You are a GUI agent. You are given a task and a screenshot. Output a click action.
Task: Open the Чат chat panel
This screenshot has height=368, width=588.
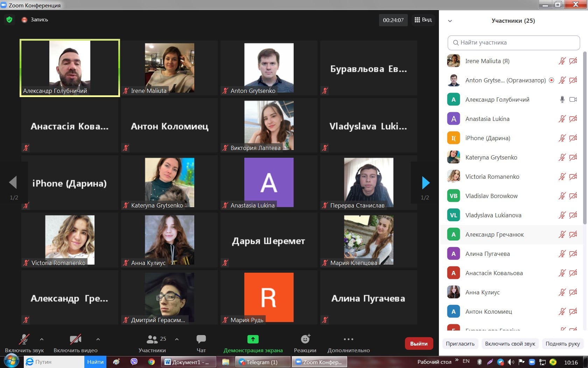[x=201, y=343]
